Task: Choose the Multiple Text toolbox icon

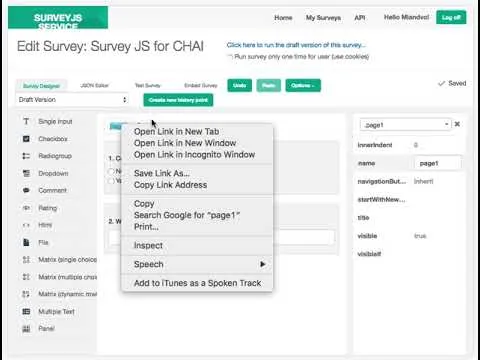Action: (26, 311)
